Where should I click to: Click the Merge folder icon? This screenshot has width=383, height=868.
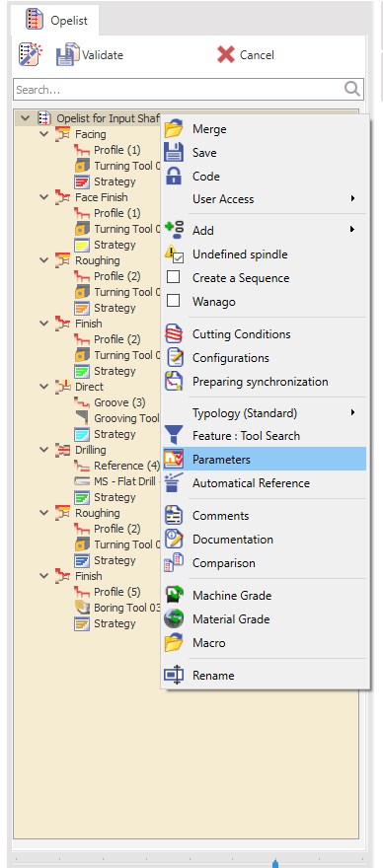click(x=174, y=128)
